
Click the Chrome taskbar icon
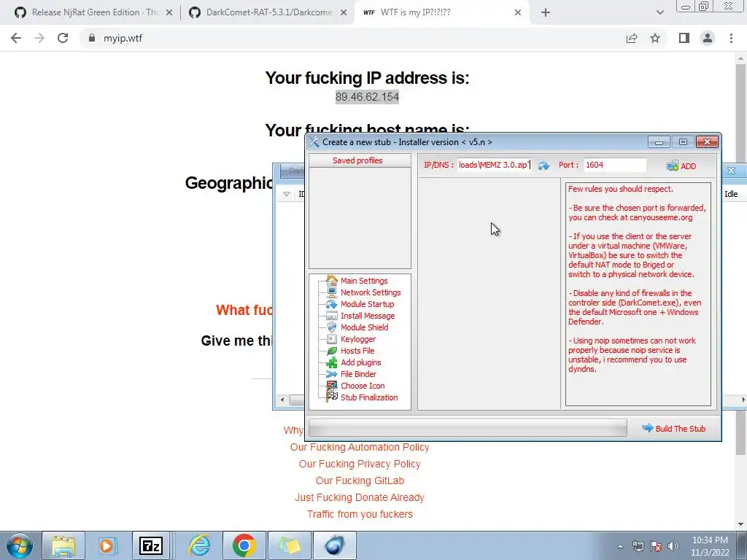pos(244,545)
